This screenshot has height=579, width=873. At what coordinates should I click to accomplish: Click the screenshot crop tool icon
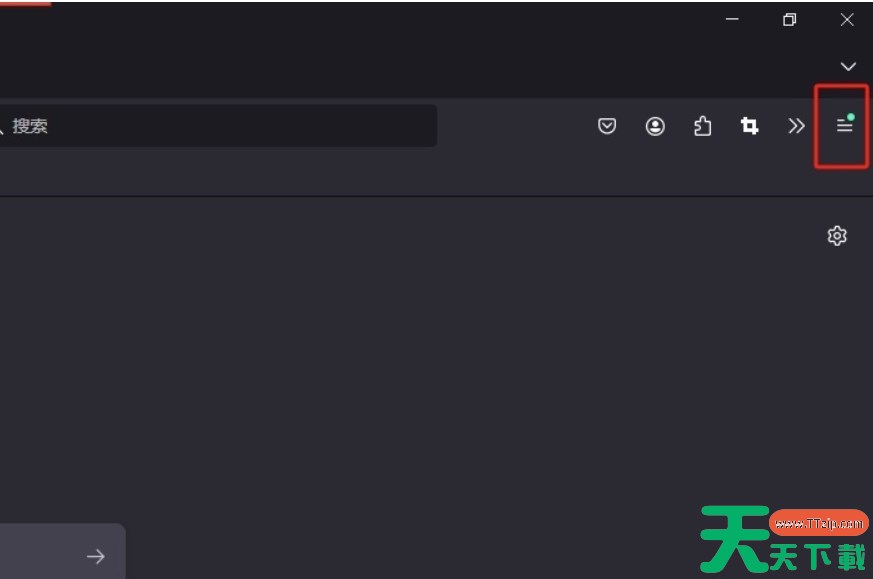(x=749, y=126)
